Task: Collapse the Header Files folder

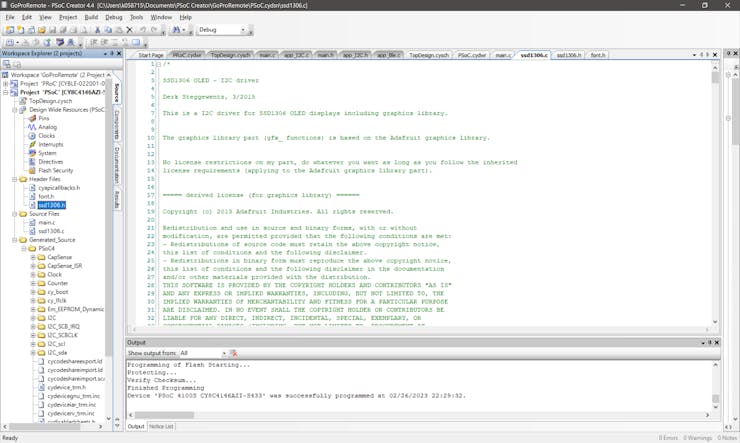Action: pyautogui.click(x=15, y=179)
